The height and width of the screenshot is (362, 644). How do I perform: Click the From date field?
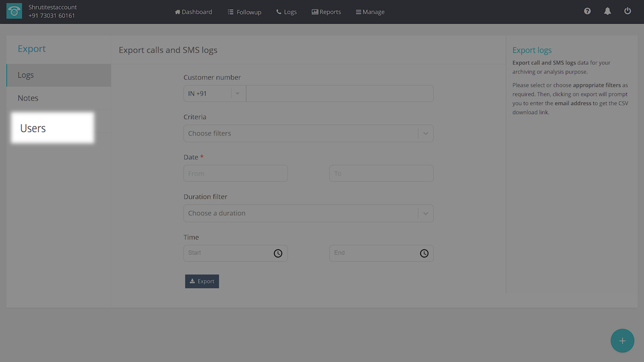pyautogui.click(x=235, y=173)
